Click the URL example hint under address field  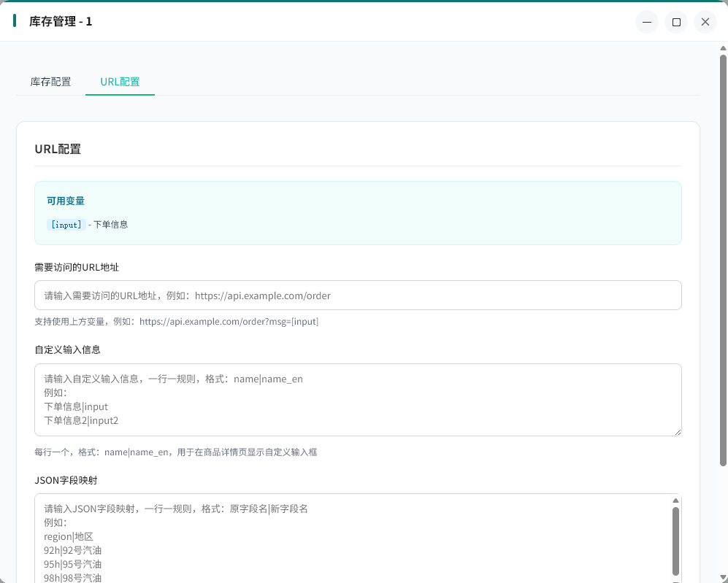[176, 322]
